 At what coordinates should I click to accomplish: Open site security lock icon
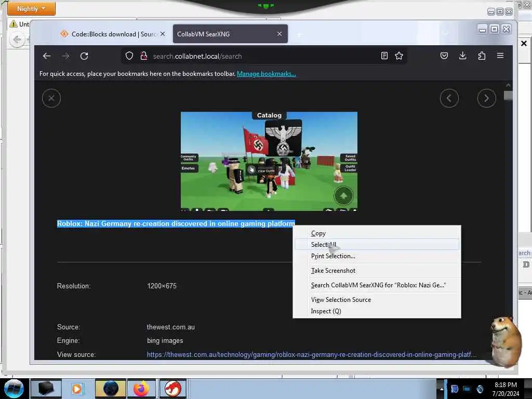(x=144, y=56)
